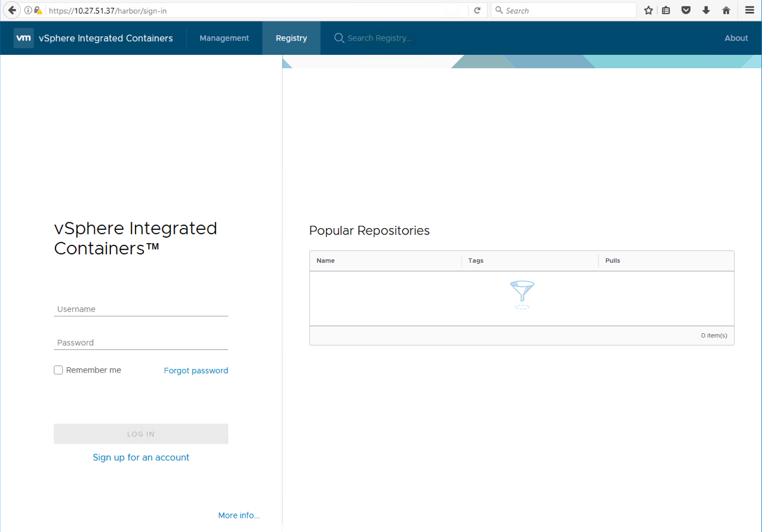Go to browser home page icon
Viewport: 762px width, 532px height.
point(726,10)
